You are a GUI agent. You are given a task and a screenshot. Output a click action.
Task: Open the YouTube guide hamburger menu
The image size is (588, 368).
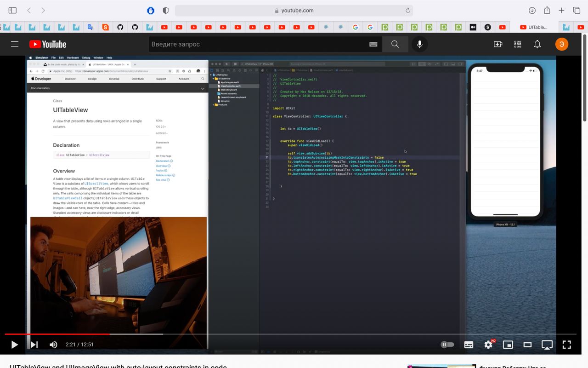(x=15, y=44)
